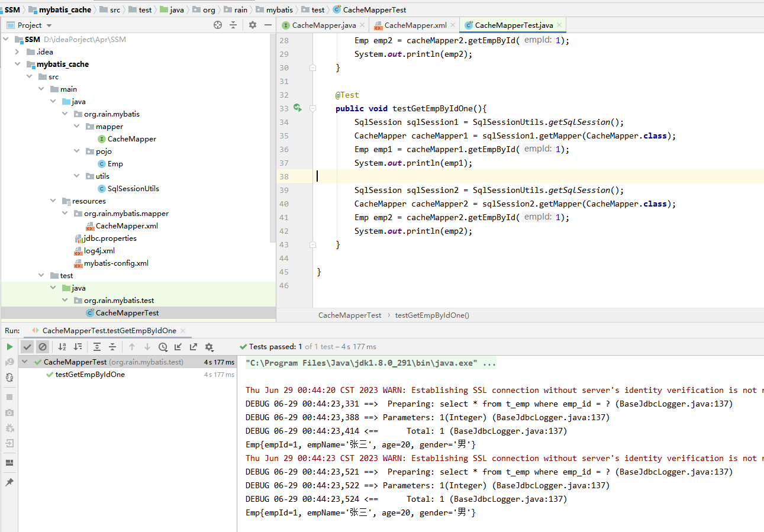This screenshot has width=764, height=532.
Task: Sort tests by duration icon
Action: 78,347
